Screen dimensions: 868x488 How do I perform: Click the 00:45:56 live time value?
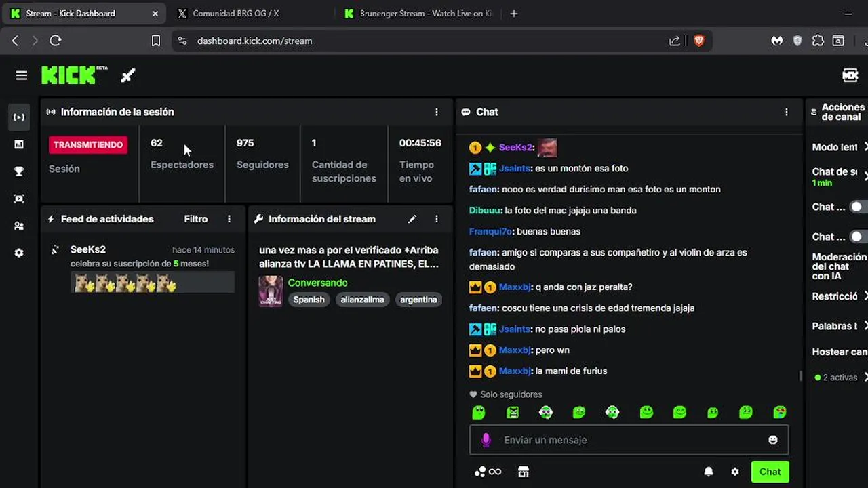pos(420,143)
